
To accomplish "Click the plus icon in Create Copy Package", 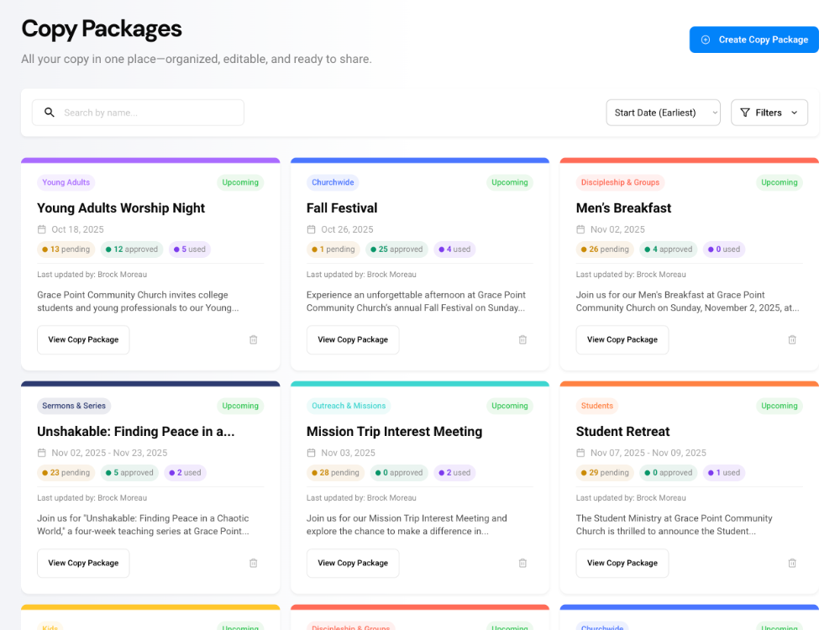I will pyautogui.click(x=706, y=39).
